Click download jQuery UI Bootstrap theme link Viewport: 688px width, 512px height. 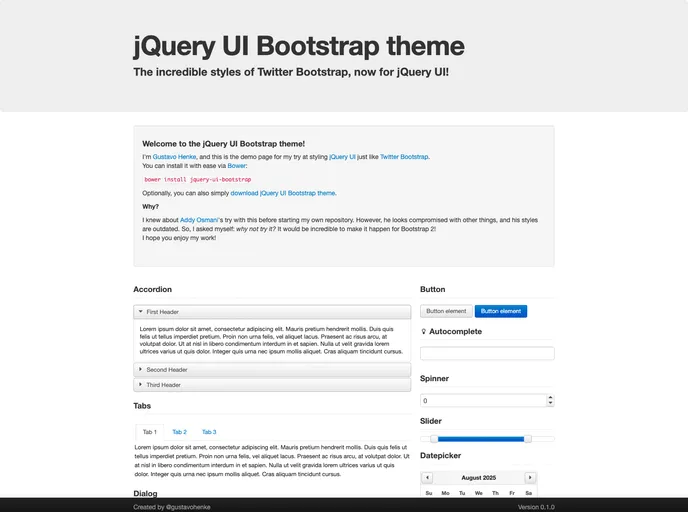(283, 193)
